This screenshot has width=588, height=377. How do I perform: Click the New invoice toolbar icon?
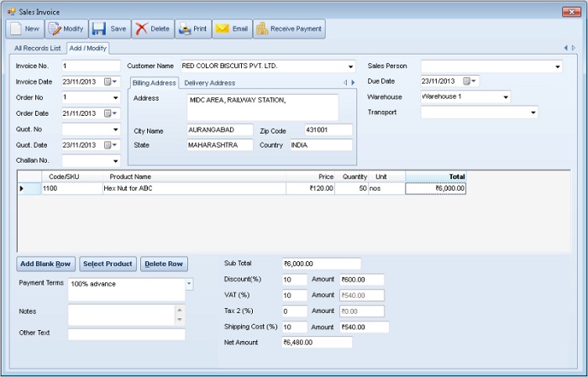(16, 29)
